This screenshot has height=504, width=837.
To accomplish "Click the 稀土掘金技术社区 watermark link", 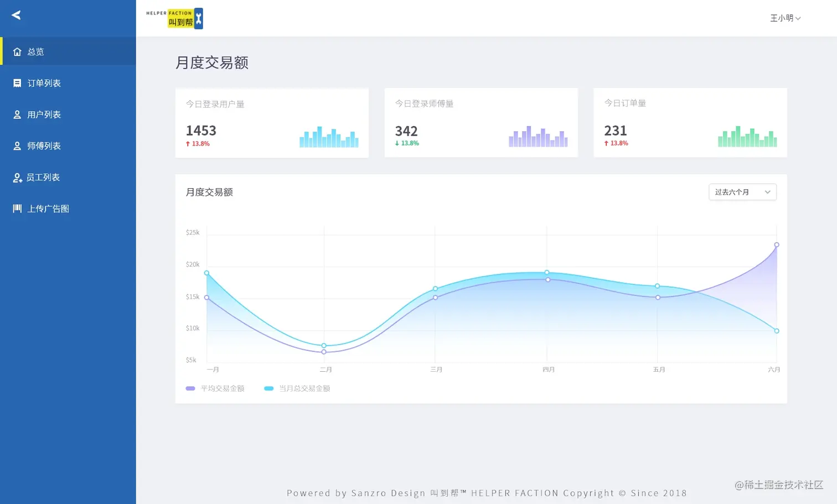I will point(779,485).
